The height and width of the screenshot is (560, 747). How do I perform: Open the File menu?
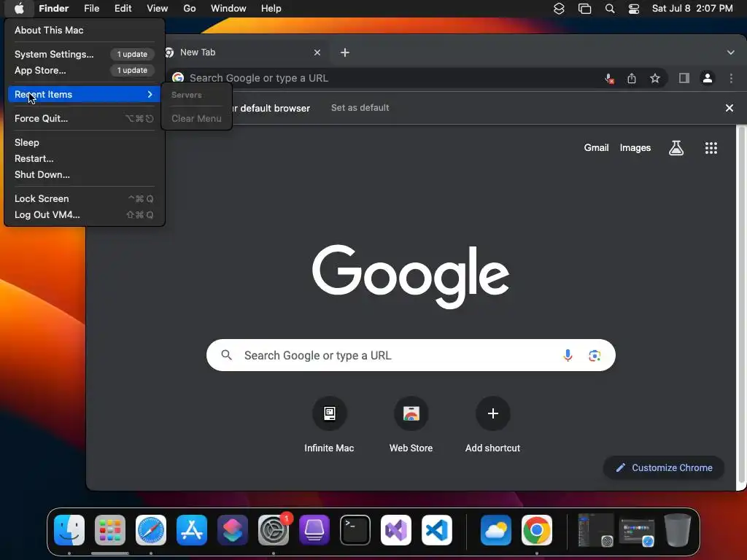pos(91,9)
